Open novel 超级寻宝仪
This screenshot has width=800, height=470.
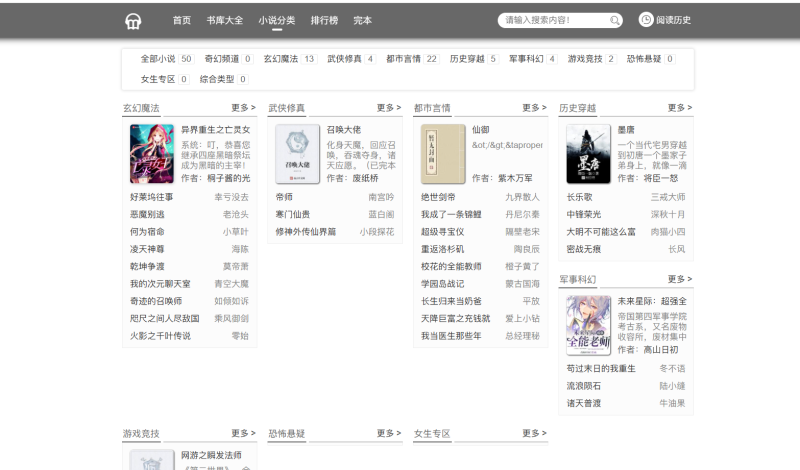pos(442,232)
